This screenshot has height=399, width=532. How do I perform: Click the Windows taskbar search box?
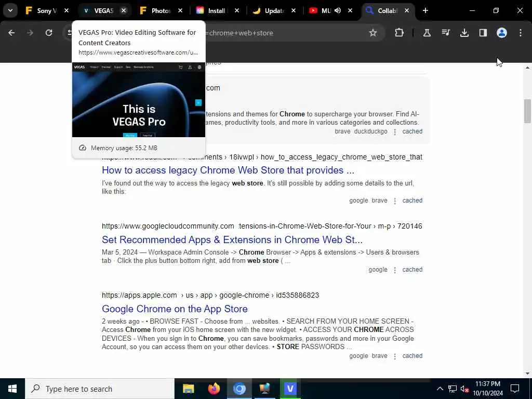pyautogui.click(x=100, y=389)
